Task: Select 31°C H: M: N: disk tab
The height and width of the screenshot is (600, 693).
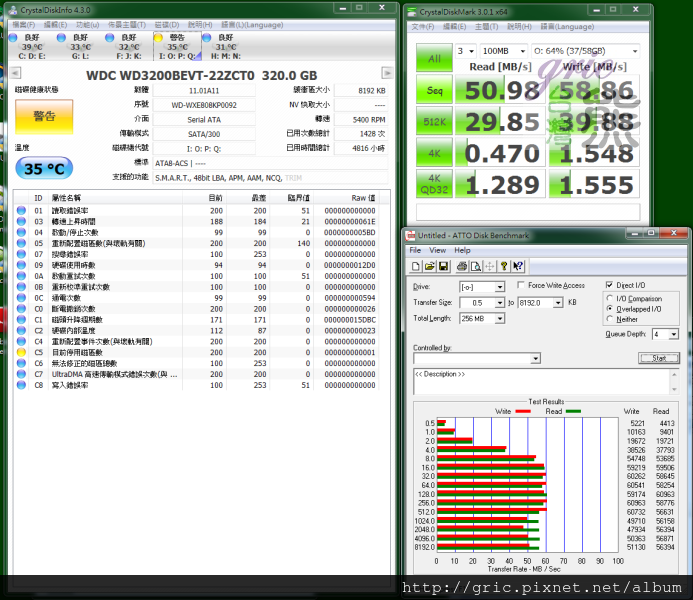Action: (x=225, y=46)
